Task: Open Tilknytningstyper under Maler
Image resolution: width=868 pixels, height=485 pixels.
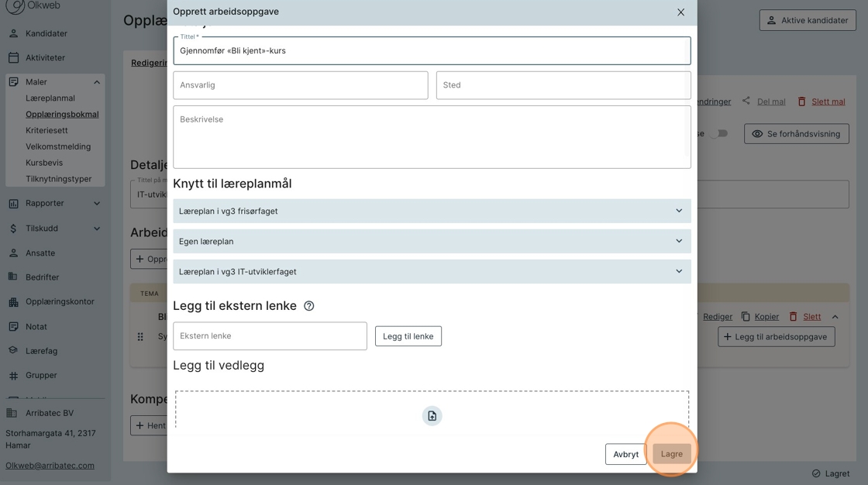Action: 59,179
